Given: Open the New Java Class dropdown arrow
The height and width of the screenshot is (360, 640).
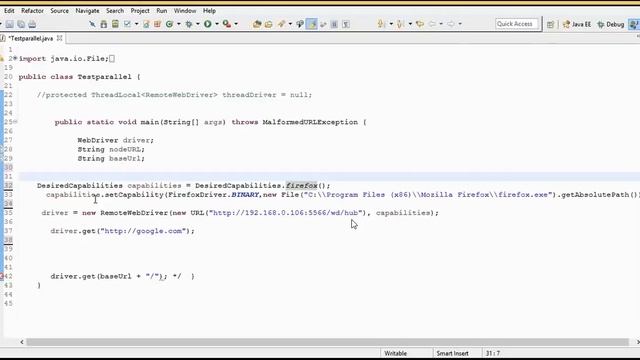Looking at the screenshot, I should (x=178, y=24).
